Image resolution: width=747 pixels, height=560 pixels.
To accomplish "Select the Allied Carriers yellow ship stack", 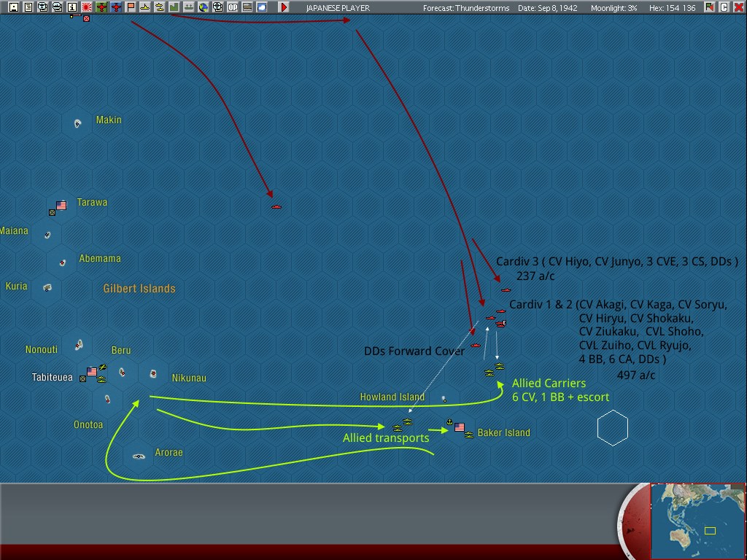I will (x=495, y=370).
